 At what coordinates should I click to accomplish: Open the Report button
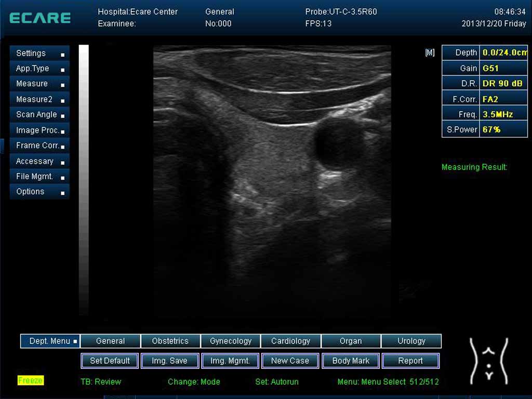(410, 361)
